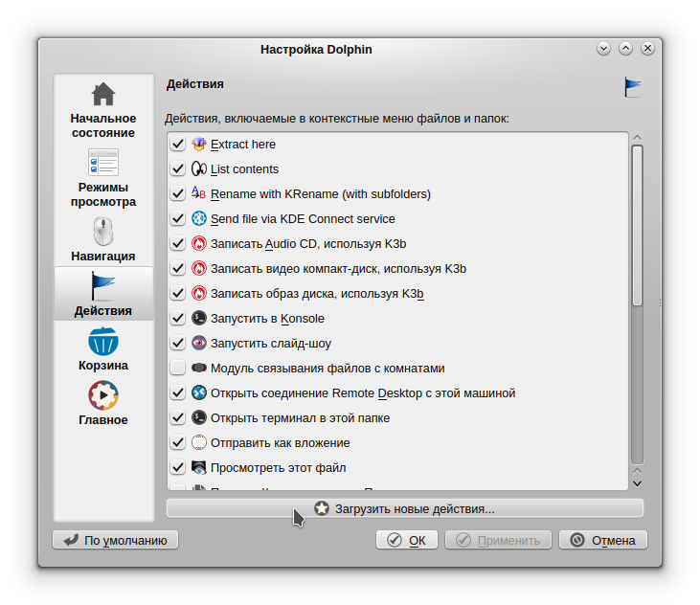
Task: Click Konsole icon beside Запустить в Konsole
Action: click(198, 318)
